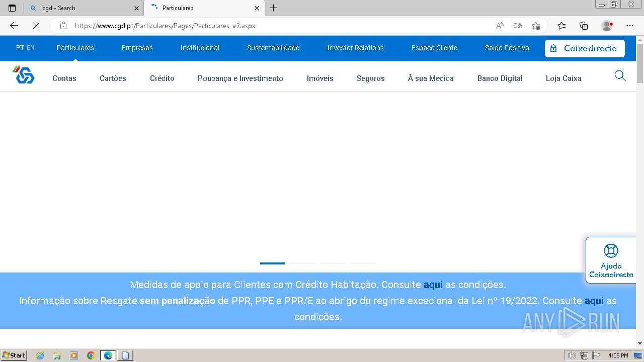Switch language to PT
Viewport: 644px width, 362px height.
[x=20, y=48]
